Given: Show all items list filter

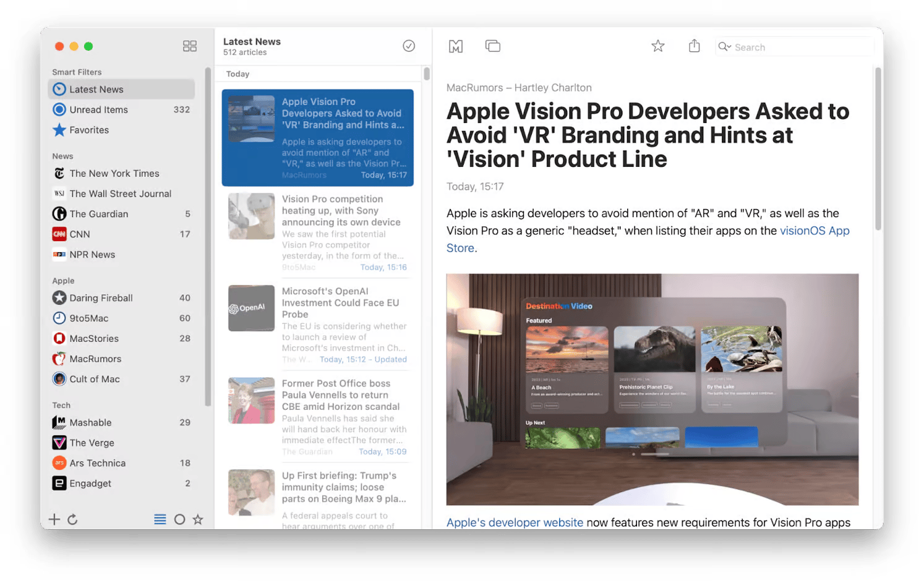Looking at the screenshot, I should click(x=160, y=519).
